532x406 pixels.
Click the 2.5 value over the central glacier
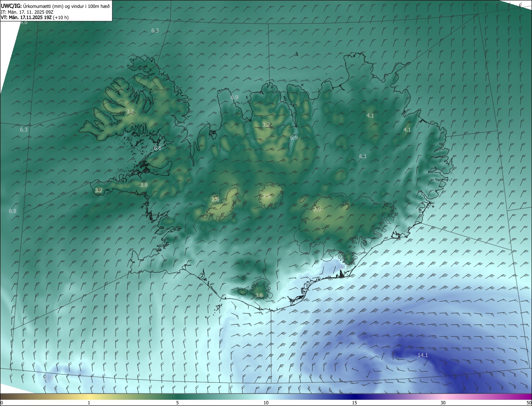point(266,196)
